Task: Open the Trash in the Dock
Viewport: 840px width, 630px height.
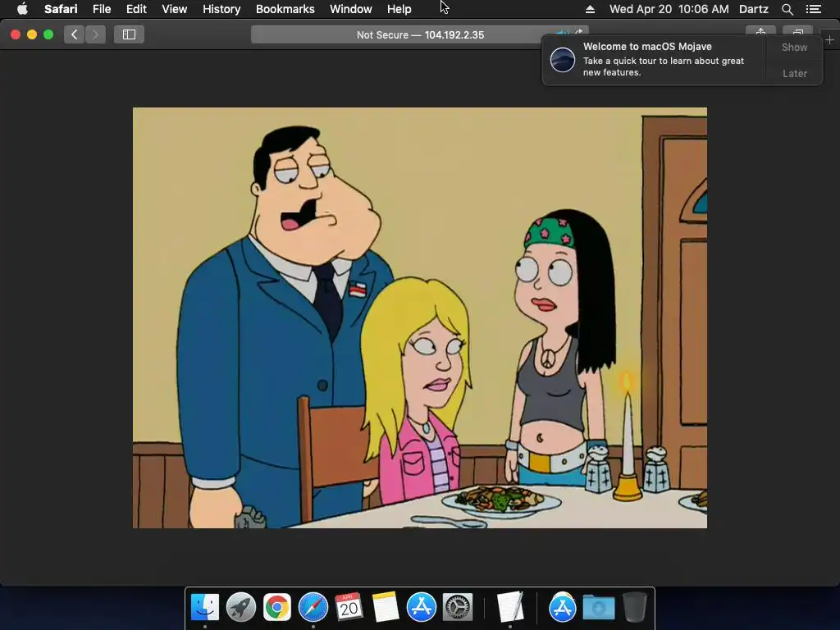Action: (634, 607)
